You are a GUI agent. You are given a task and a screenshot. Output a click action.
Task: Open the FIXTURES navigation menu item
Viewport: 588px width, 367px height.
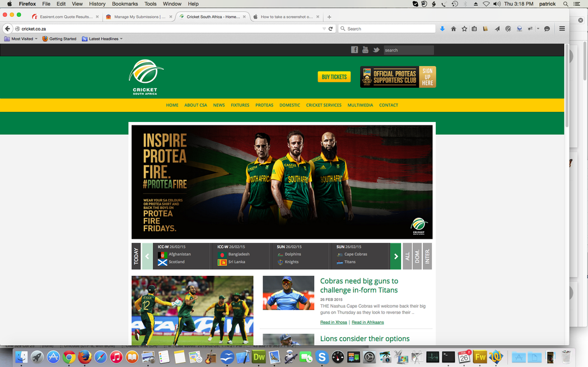(x=240, y=105)
